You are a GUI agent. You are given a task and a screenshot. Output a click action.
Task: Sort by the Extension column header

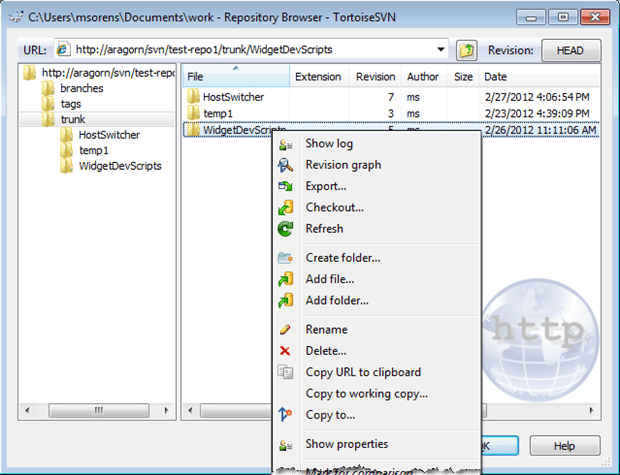pyautogui.click(x=319, y=76)
